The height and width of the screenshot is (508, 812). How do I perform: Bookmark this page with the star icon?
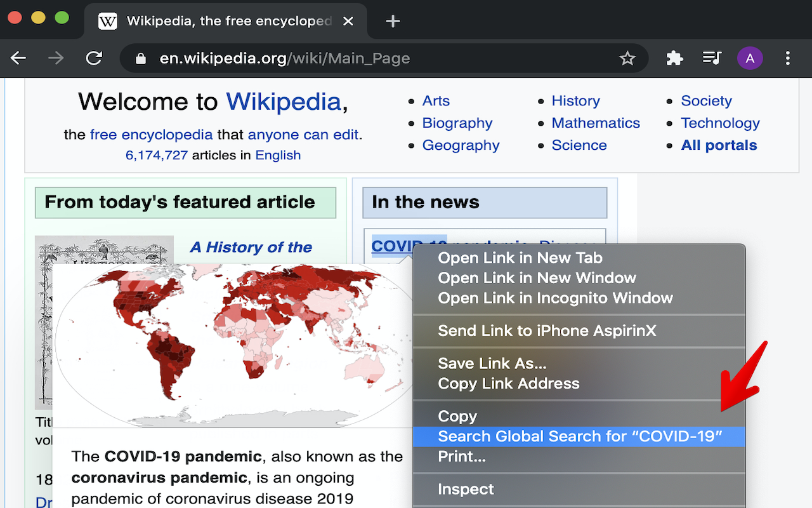click(x=627, y=58)
